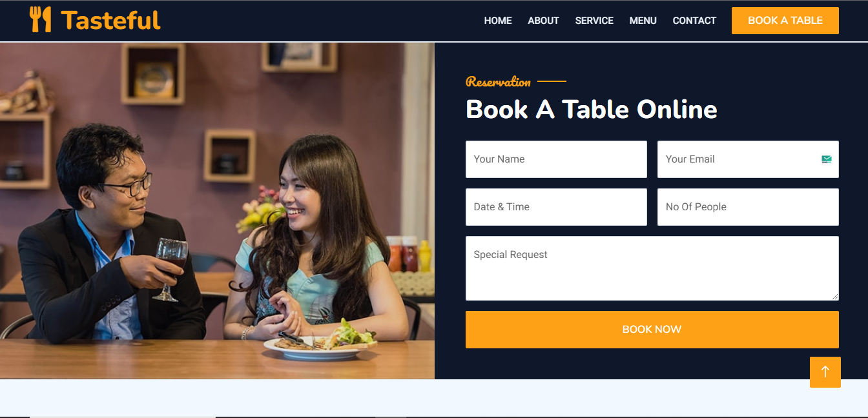Image resolution: width=868 pixels, height=418 pixels.
Task: Navigate to the SERVICE page
Action: pos(594,21)
